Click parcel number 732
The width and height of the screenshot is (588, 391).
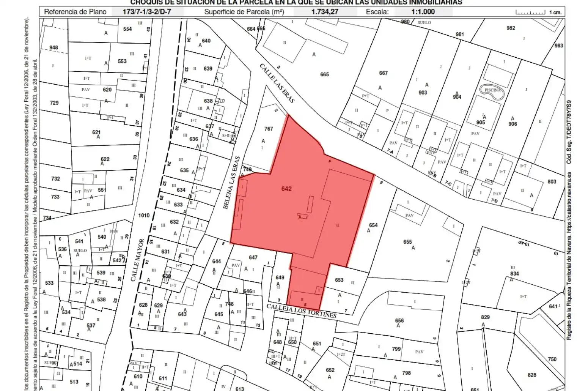point(55,178)
